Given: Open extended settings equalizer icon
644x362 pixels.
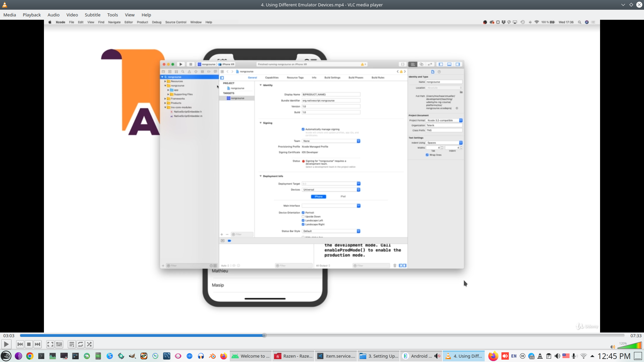Looking at the screenshot, I should tap(59, 344).
